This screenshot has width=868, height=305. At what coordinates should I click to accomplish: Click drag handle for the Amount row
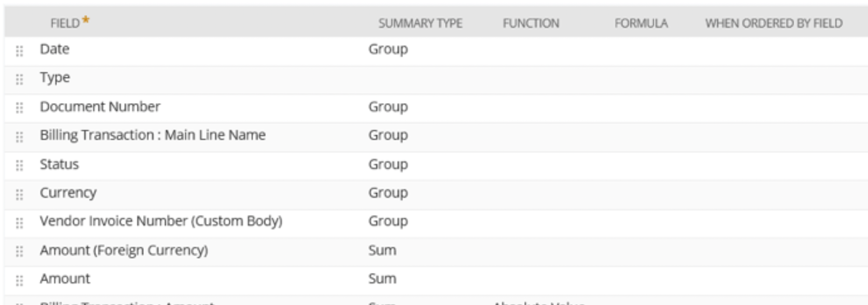[19, 280]
